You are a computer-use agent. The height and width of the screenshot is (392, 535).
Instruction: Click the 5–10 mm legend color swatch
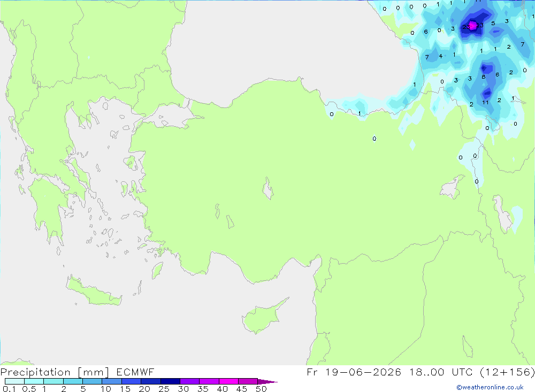(92, 381)
